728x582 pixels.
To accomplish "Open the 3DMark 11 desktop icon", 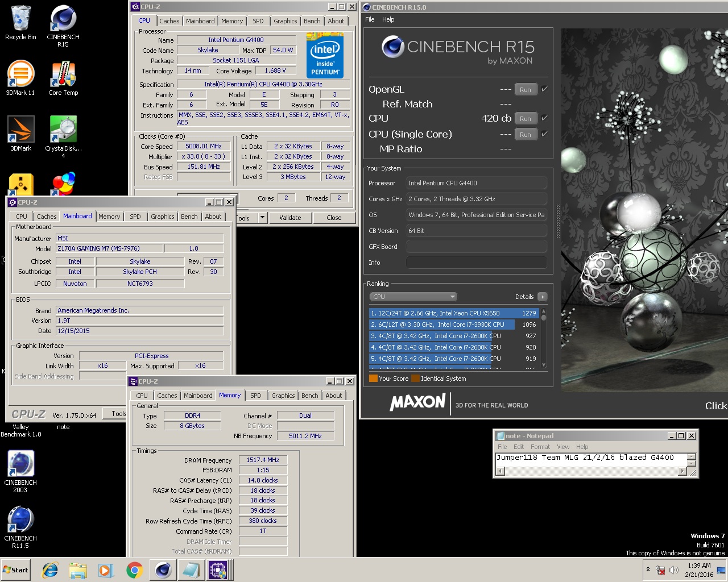I will tap(20, 78).
